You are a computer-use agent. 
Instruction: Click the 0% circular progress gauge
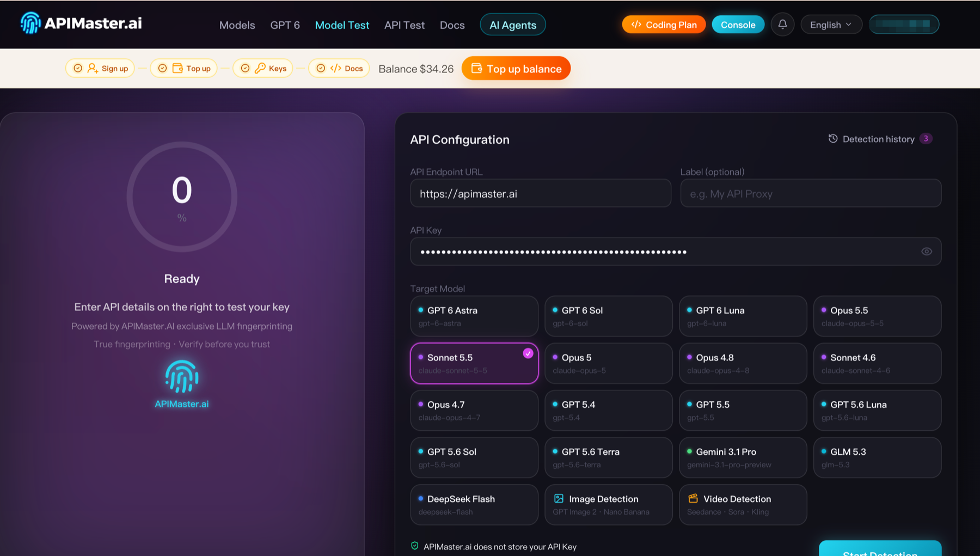coord(182,197)
